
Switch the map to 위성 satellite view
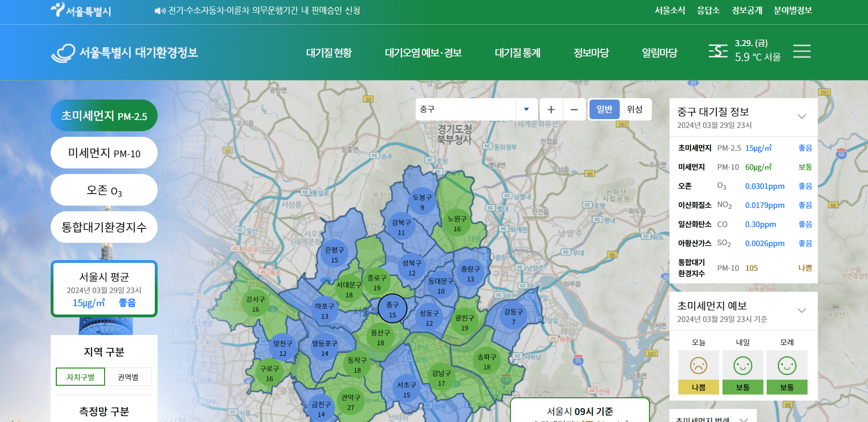[636, 109]
